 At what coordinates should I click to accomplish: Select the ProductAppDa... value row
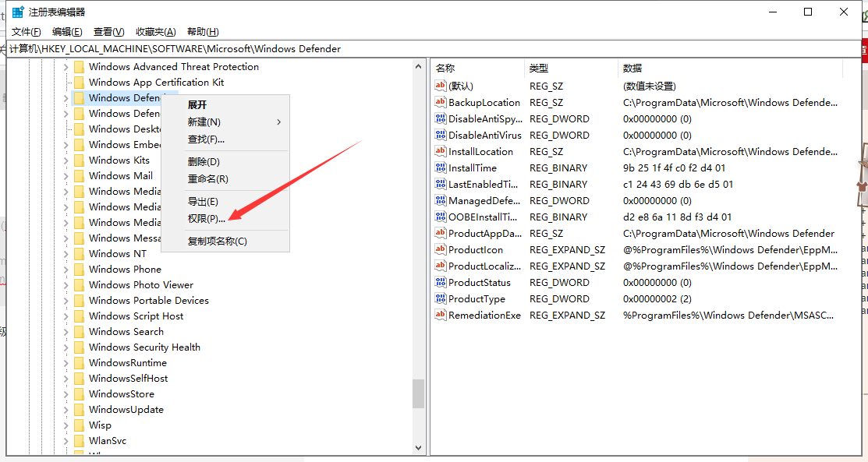coord(636,234)
